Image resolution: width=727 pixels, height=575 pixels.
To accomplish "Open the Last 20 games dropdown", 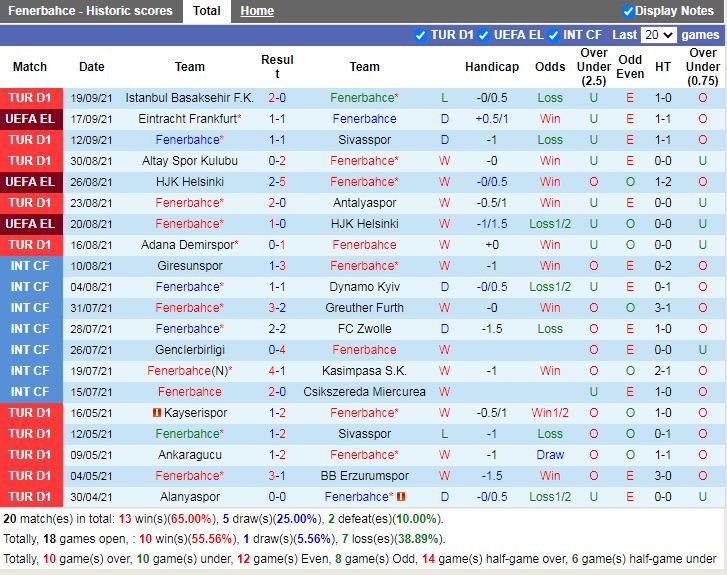I will (x=658, y=35).
